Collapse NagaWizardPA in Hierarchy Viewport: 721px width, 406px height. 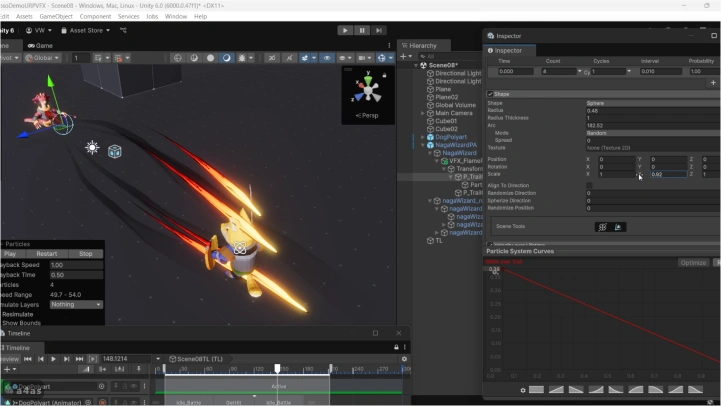tap(423, 145)
